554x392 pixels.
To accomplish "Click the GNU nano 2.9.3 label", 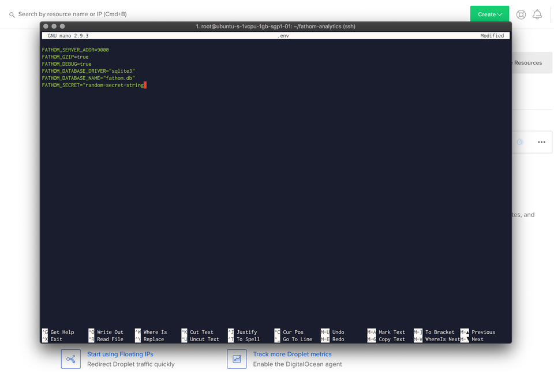I will tap(68, 36).
